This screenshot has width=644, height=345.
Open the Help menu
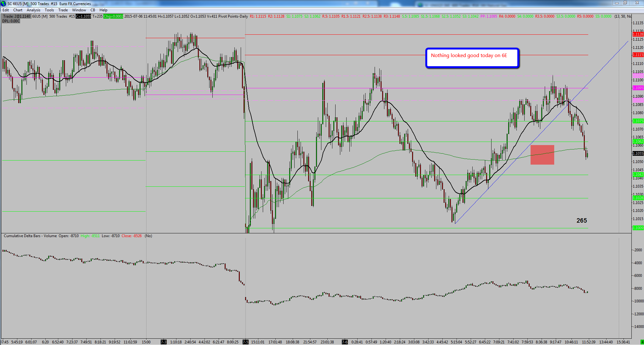103,10
